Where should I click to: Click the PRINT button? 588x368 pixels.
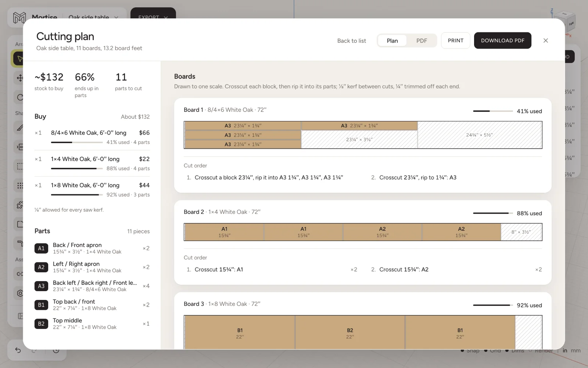[x=455, y=40]
